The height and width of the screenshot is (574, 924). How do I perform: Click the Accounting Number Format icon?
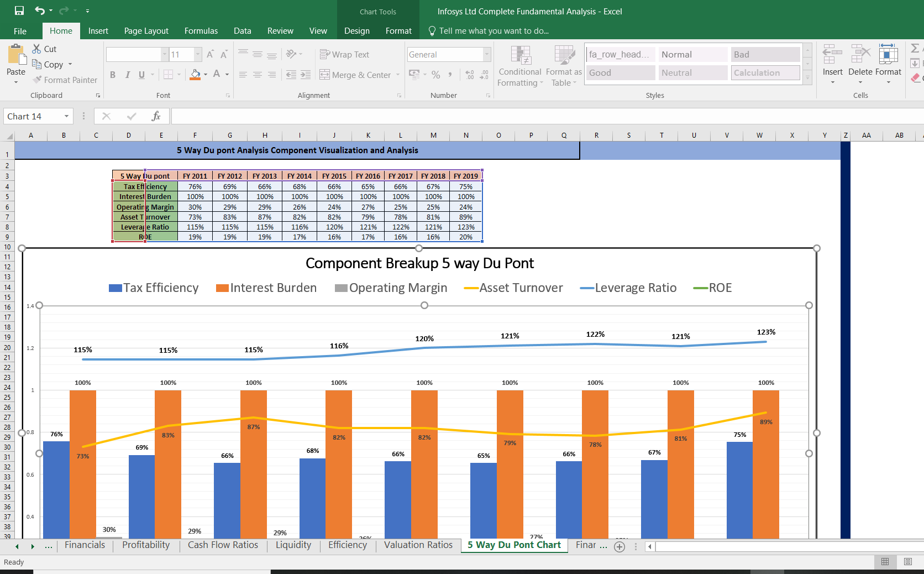[414, 75]
